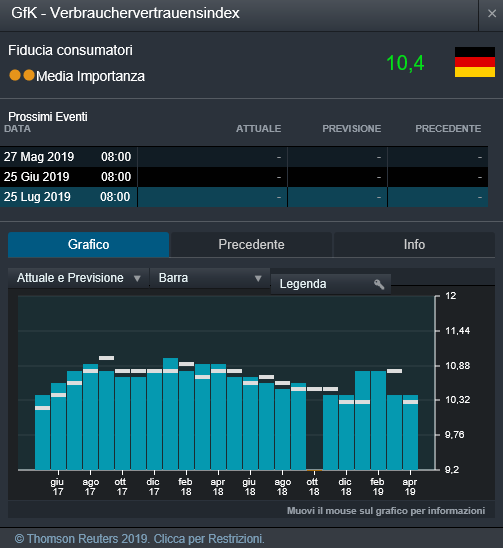Viewport: 503px width, 548px height.
Task: Click the bar above ago 17
Action: point(90,417)
